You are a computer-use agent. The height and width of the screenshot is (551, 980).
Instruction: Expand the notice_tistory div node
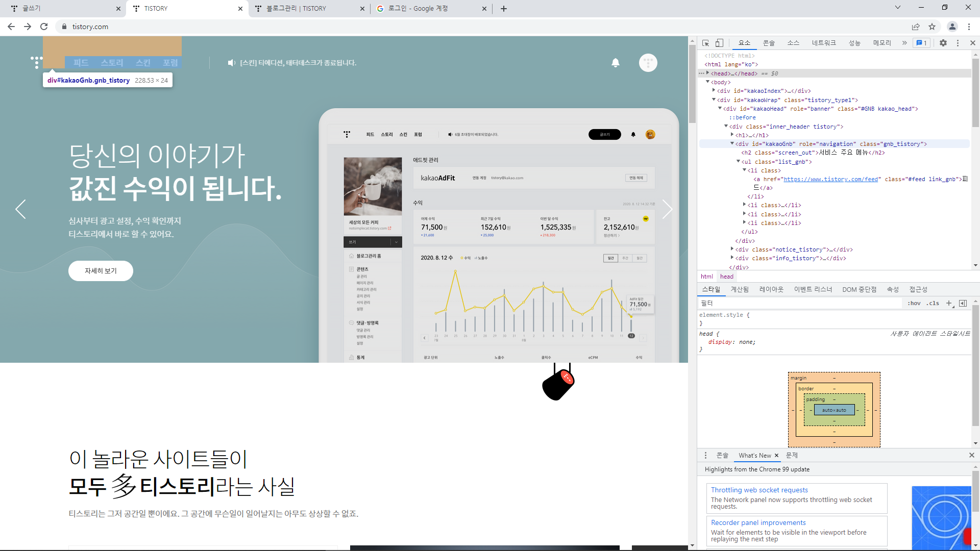click(732, 249)
